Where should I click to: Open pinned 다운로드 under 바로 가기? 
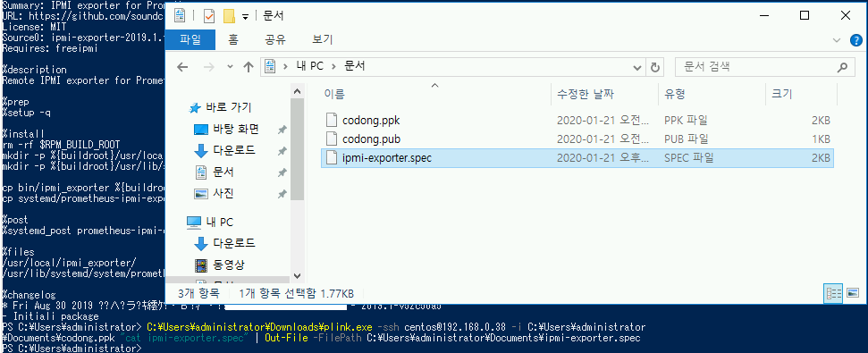point(235,150)
